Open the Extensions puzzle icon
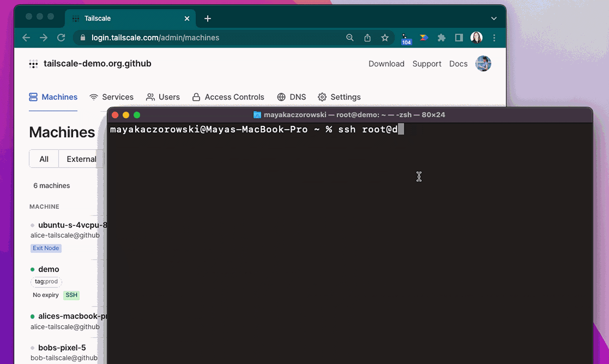The width and height of the screenshot is (609, 364). pyautogui.click(x=442, y=38)
